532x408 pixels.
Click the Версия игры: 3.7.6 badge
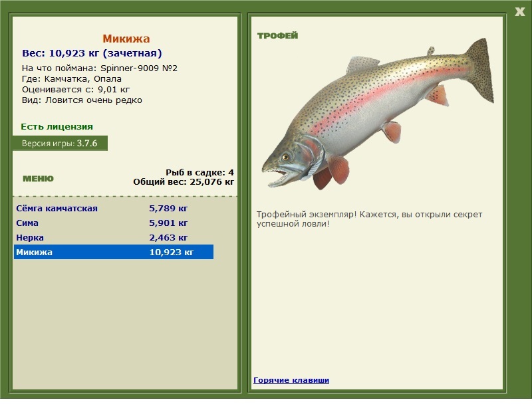[60, 143]
